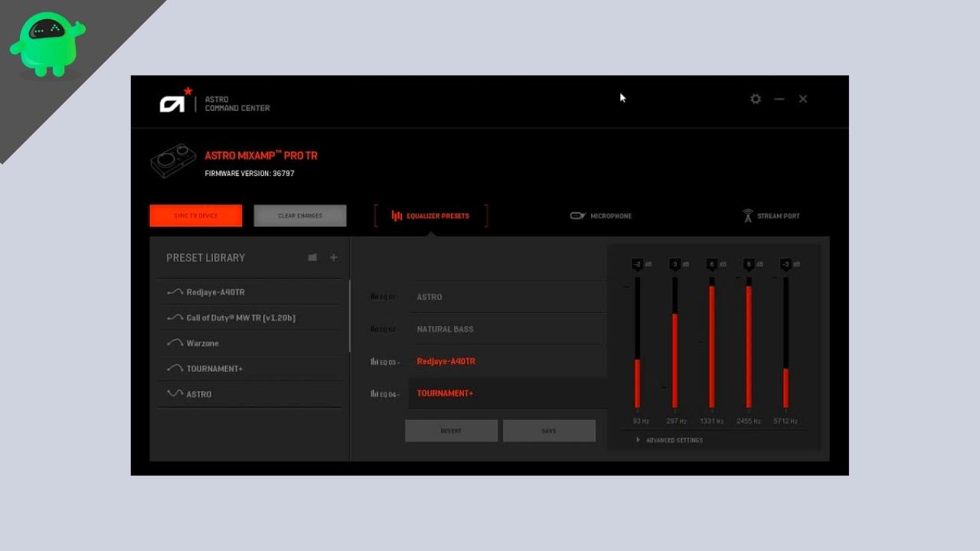Click the Save button
The width and height of the screenshot is (980, 551).
[x=549, y=431]
